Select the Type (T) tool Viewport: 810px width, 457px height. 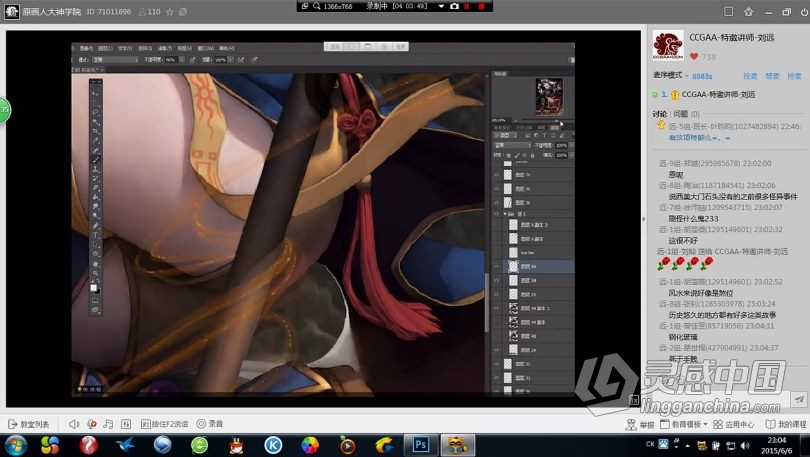click(97, 235)
